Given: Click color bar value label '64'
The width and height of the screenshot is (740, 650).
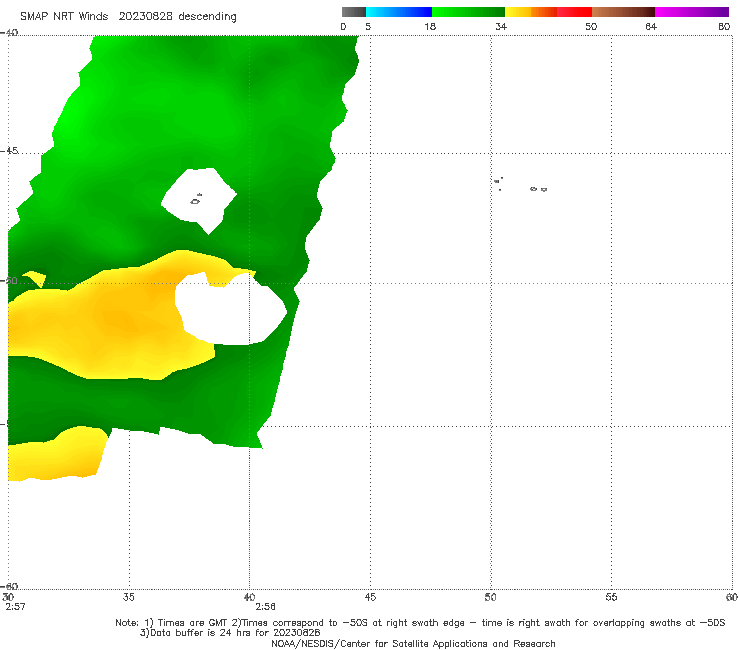Looking at the screenshot, I should (x=651, y=27).
